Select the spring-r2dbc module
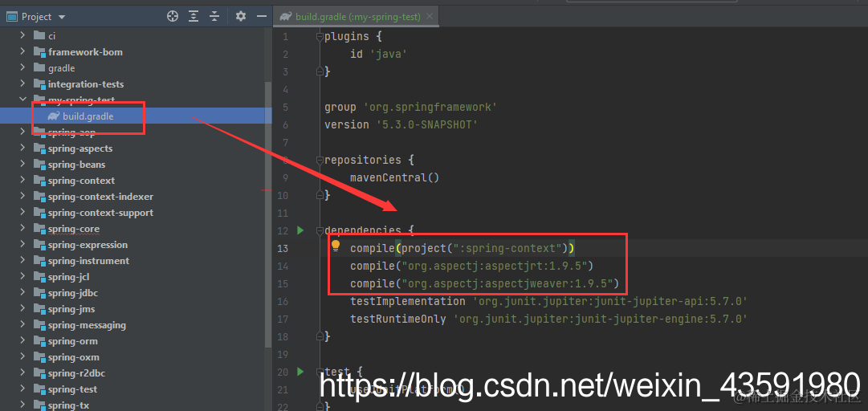 click(x=76, y=372)
